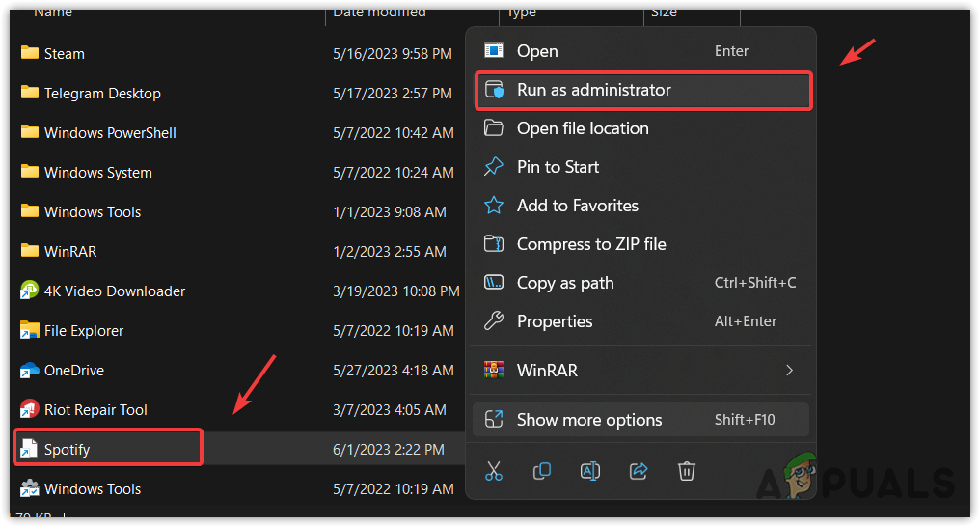Viewport: 980px width, 527px height.
Task: Choose Copy as path
Action: point(565,283)
